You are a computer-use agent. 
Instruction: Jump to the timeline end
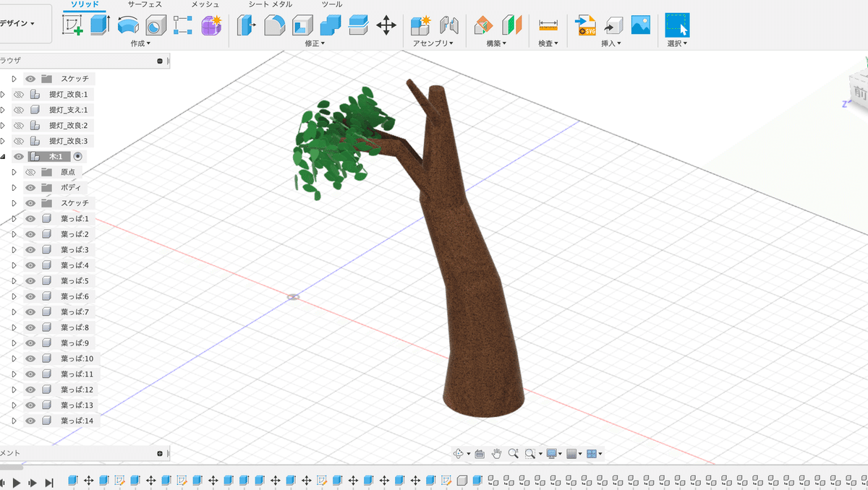tap(49, 482)
